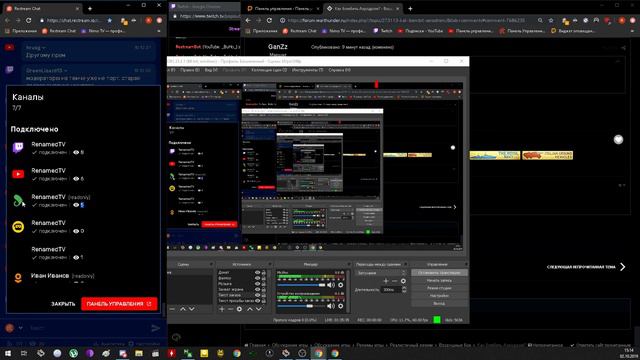Expand bookmarks overflow in Restream Chat window
The width and height of the screenshot is (640, 360).
pyautogui.click(x=159, y=31)
